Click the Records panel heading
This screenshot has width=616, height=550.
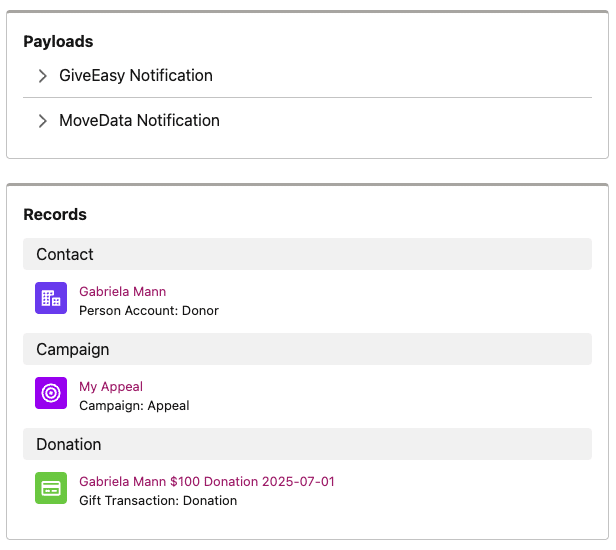click(x=55, y=214)
